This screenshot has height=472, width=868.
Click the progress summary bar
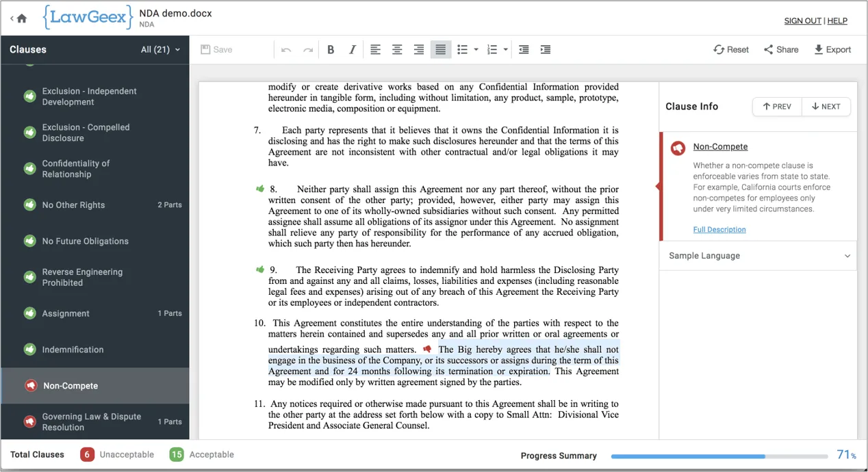coord(719,456)
